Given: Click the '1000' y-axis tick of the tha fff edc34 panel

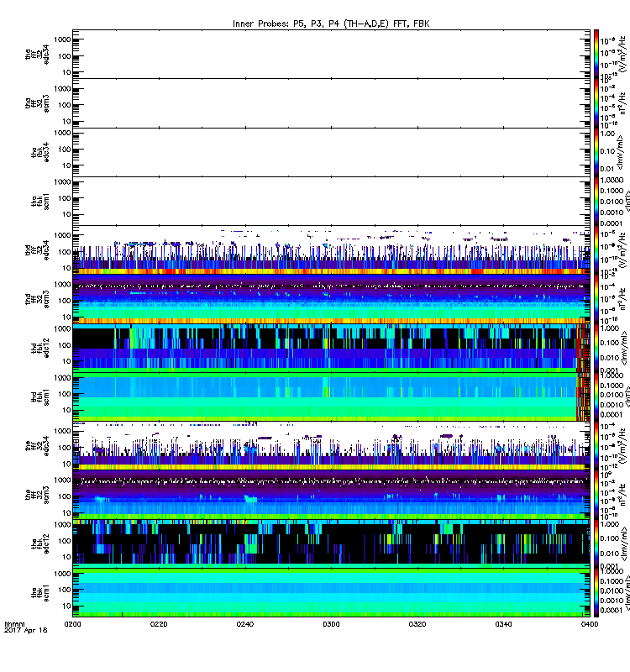Looking at the screenshot, I should pyautogui.click(x=62, y=39).
